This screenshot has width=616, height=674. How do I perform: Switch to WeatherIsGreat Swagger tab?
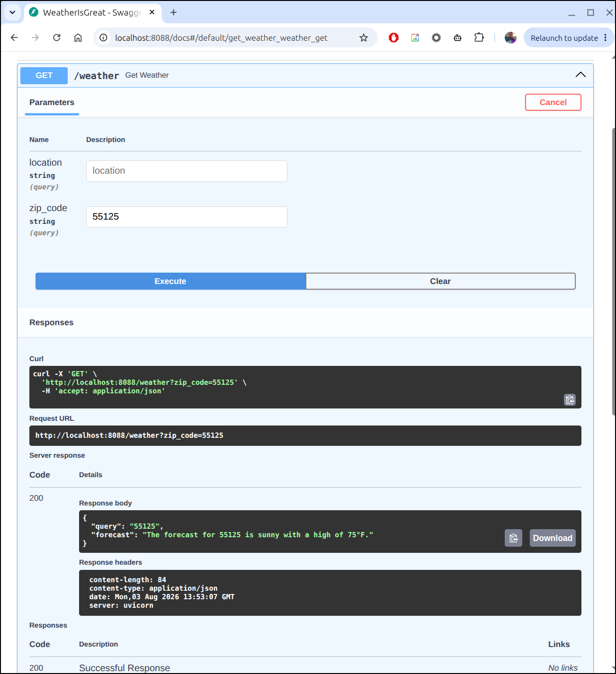[92, 12]
